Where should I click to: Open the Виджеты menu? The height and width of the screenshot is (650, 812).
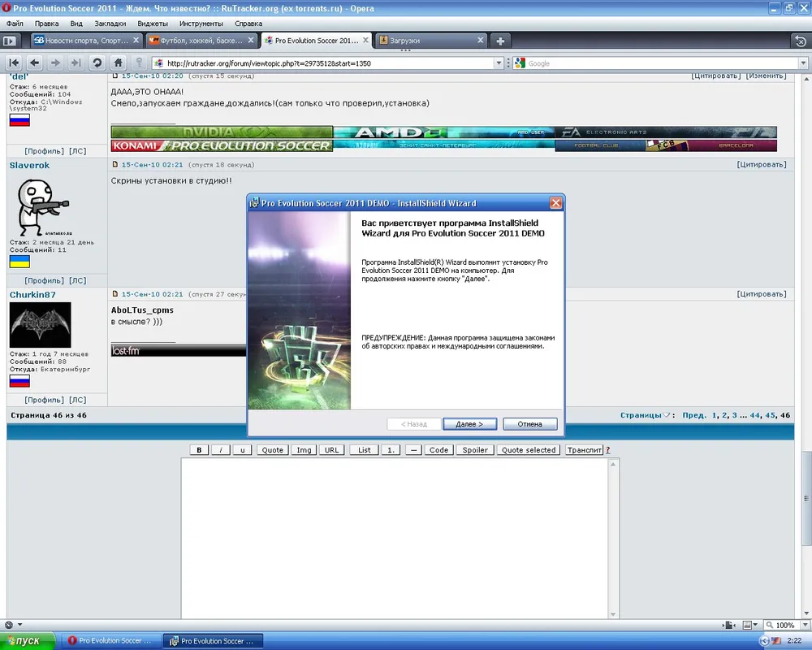tap(153, 24)
